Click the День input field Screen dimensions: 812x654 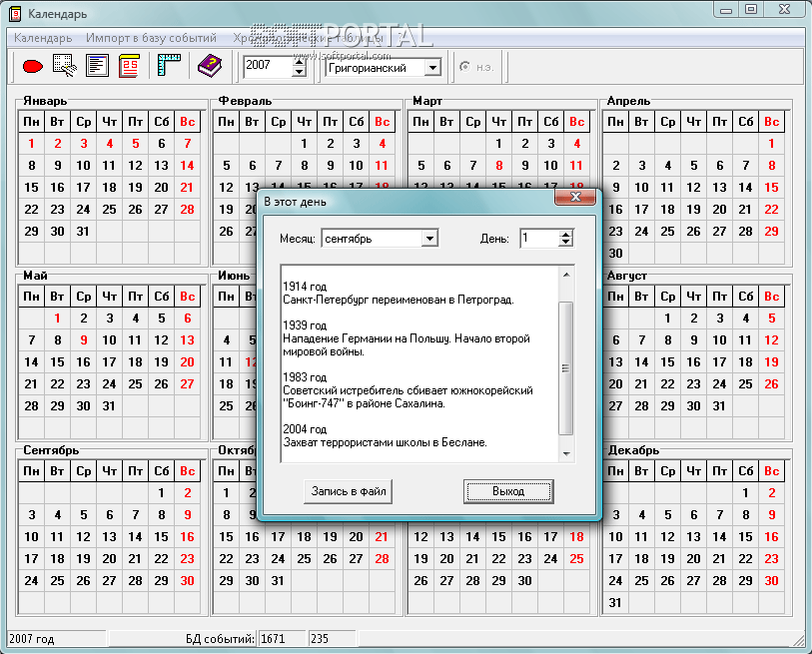click(540, 239)
